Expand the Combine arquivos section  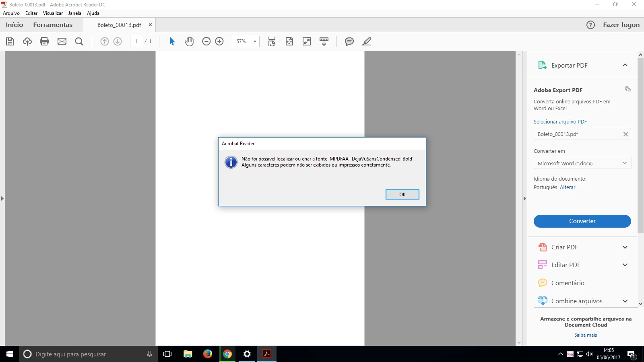point(625,301)
